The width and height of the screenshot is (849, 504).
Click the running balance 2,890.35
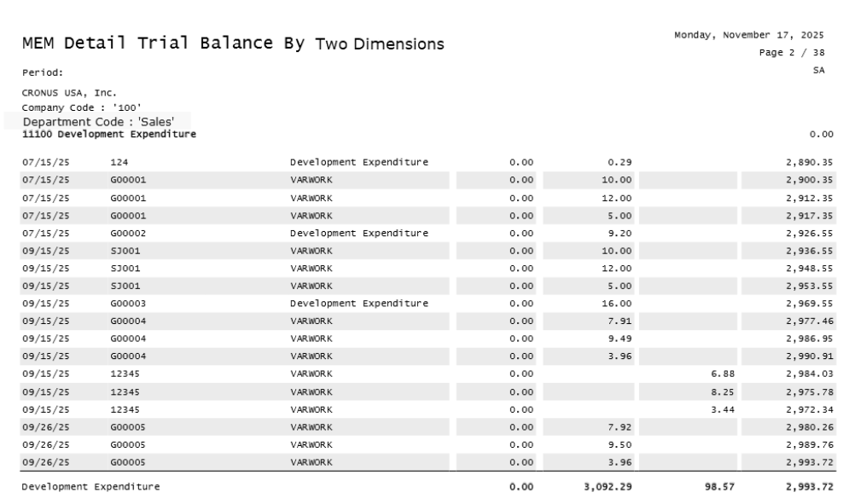coord(810,162)
